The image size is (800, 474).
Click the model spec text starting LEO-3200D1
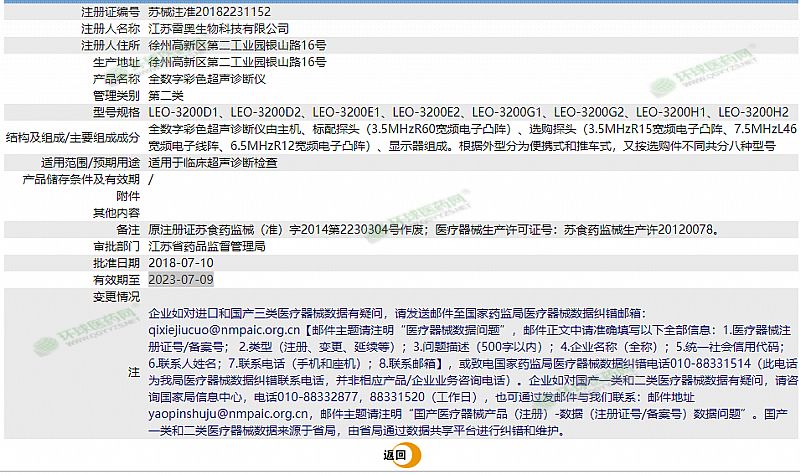[468, 111]
